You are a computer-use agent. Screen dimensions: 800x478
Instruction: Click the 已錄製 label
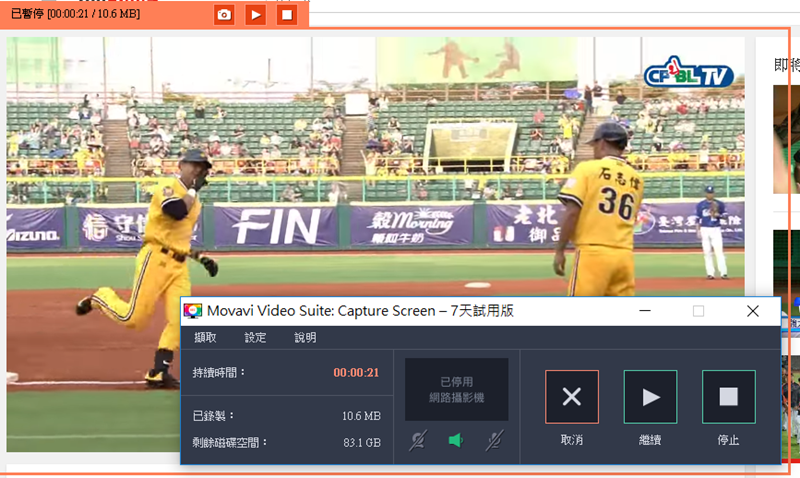[x=213, y=416]
